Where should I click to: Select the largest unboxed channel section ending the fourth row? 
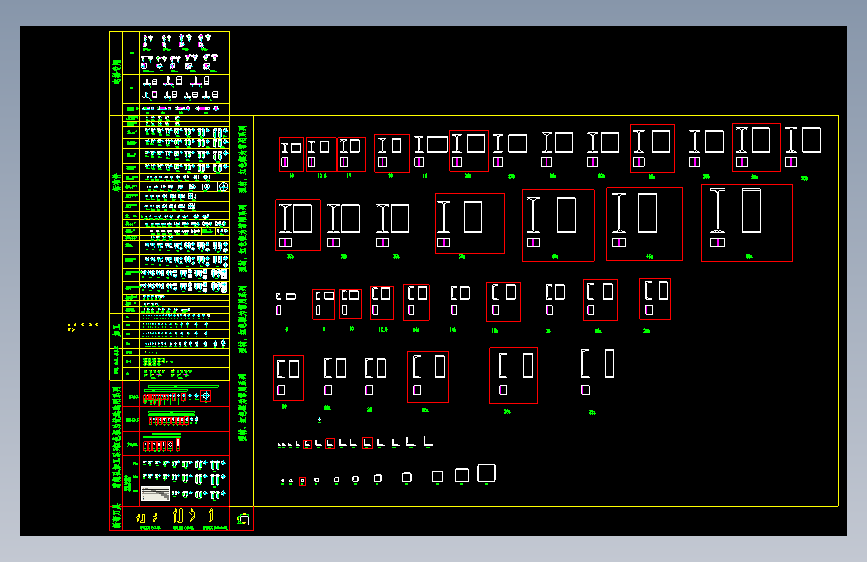[585, 363]
